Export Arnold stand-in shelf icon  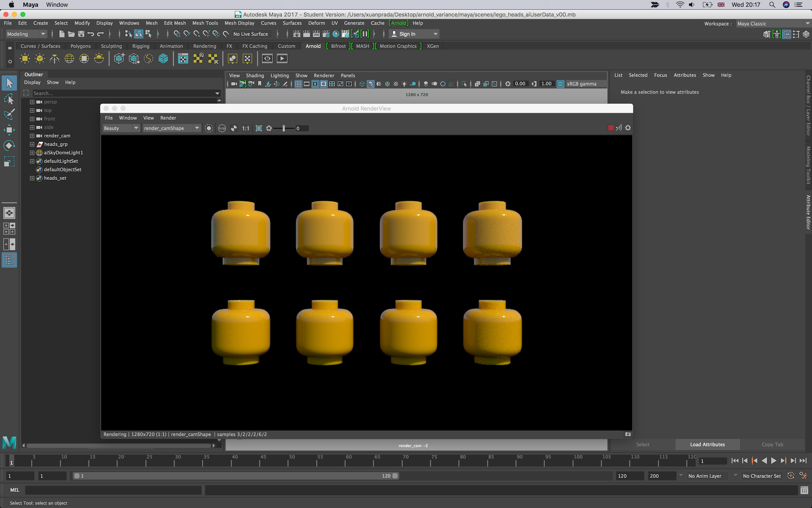[x=134, y=58]
